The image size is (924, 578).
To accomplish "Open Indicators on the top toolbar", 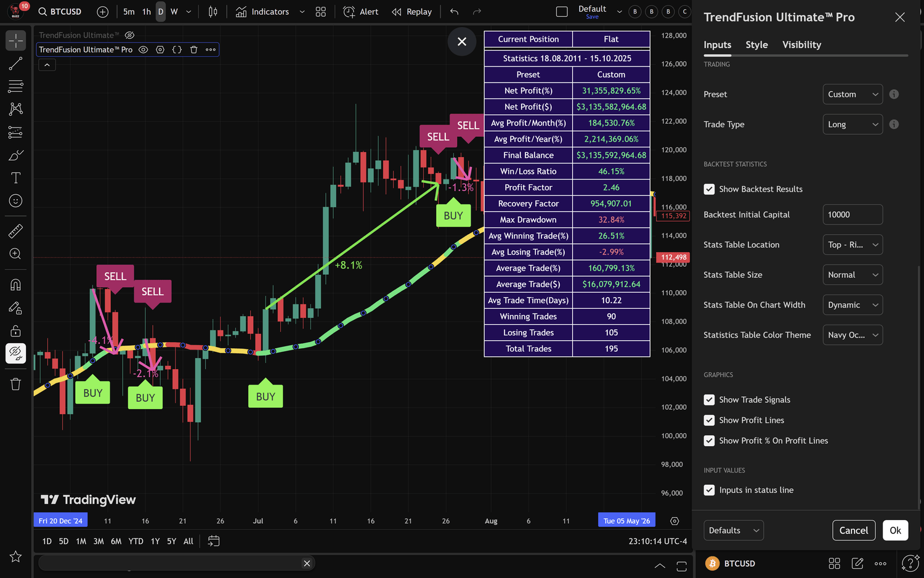I will click(x=265, y=11).
